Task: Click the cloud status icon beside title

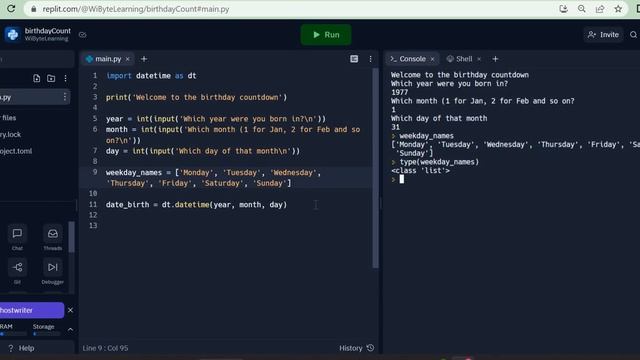Action: tap(82, 35)
